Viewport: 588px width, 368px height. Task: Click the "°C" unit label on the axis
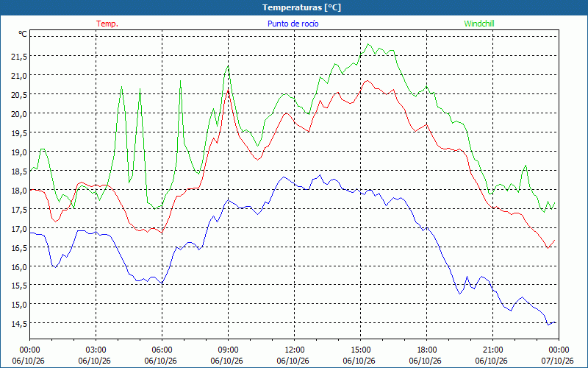(x=23, y=34)
